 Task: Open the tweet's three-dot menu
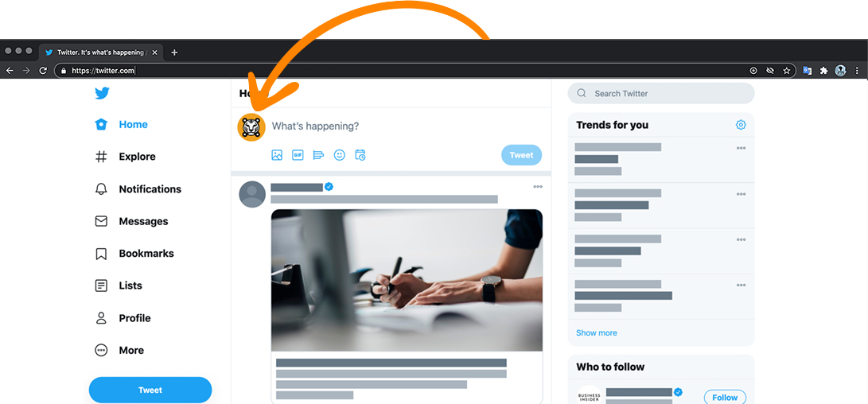coord(538,187)
